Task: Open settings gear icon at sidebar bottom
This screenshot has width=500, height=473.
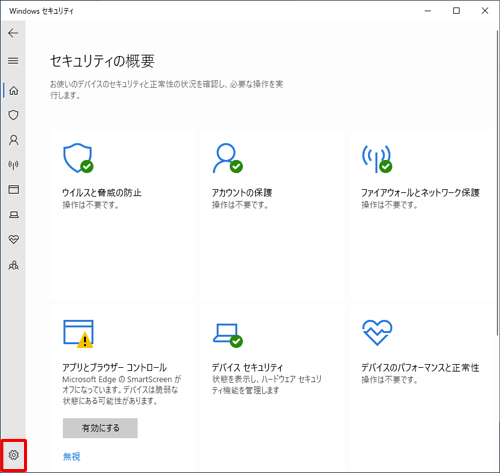Action: click(14, 455)
